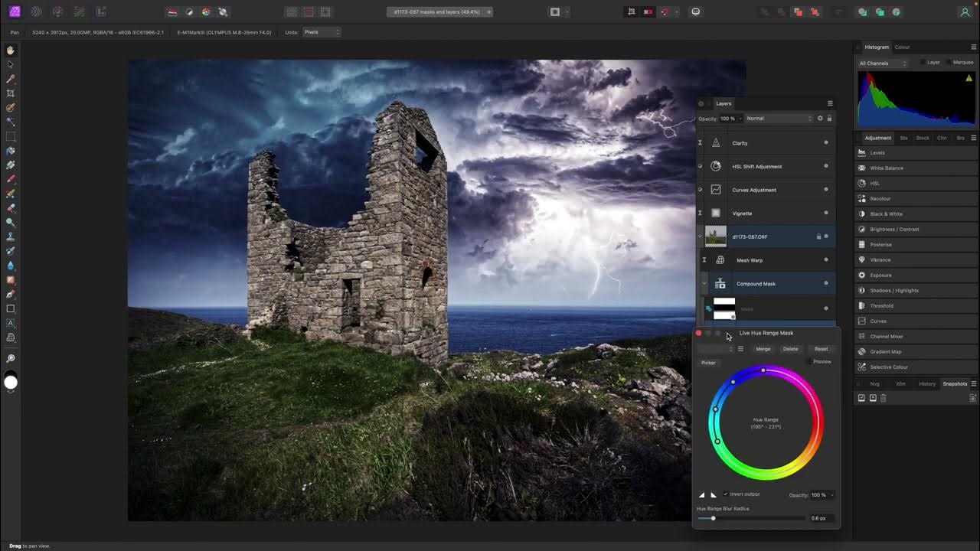Click the Auto Contrast toolbar icon
The width and height of the screenshot is (980, 551).
[x=190, y=12]
